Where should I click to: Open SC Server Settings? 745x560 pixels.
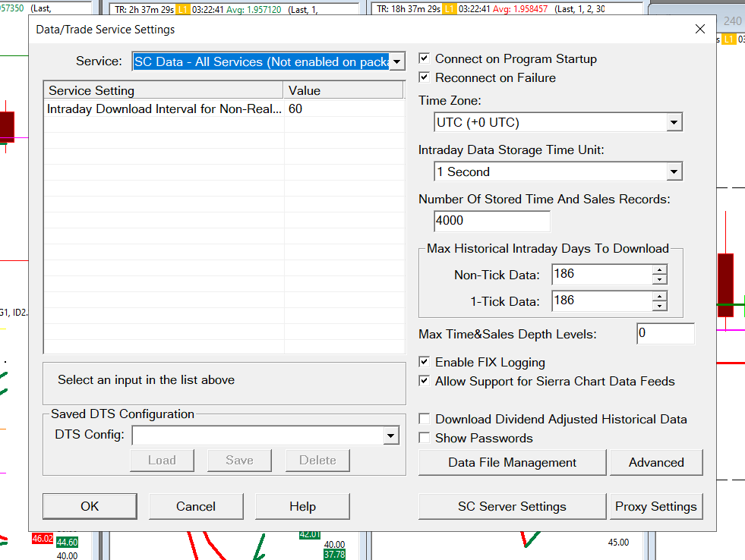coord(512,506)
